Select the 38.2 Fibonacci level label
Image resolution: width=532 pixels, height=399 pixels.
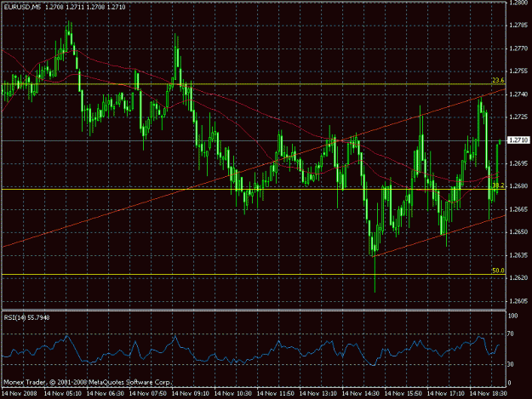498,185
